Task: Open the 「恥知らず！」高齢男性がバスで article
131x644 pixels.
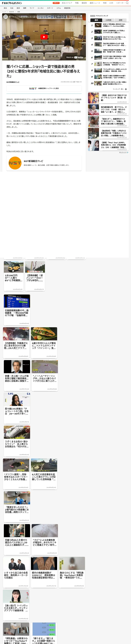Action: click(108, 122)
